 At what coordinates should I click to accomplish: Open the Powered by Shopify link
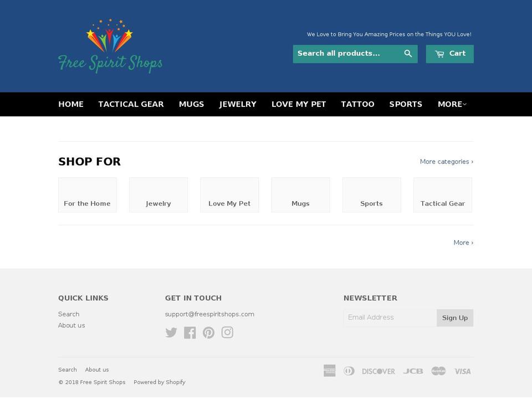[160, 382]
